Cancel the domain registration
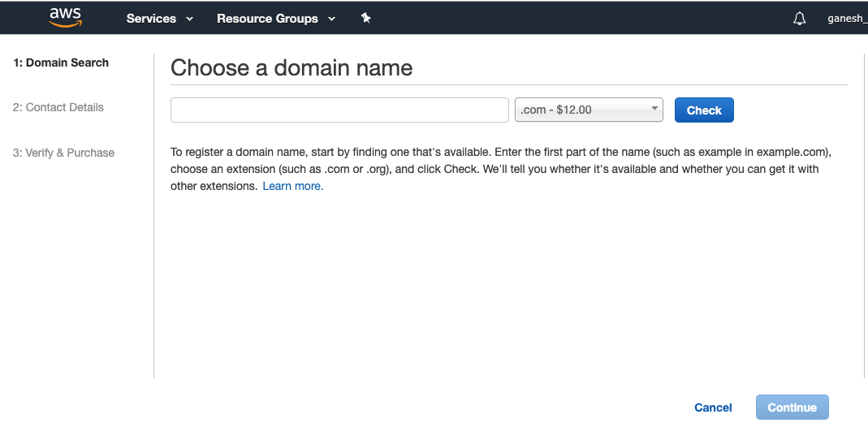This screenshot has width=868, height=427. pos(713,408)
